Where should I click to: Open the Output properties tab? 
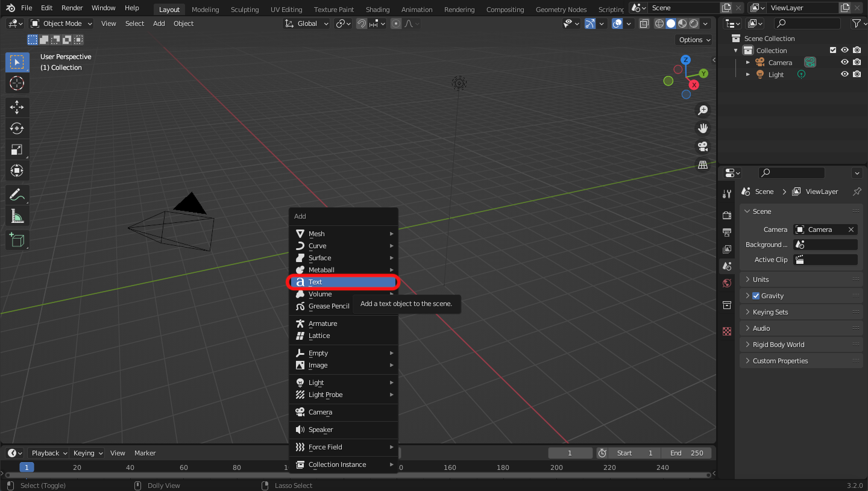pos(727,233)
